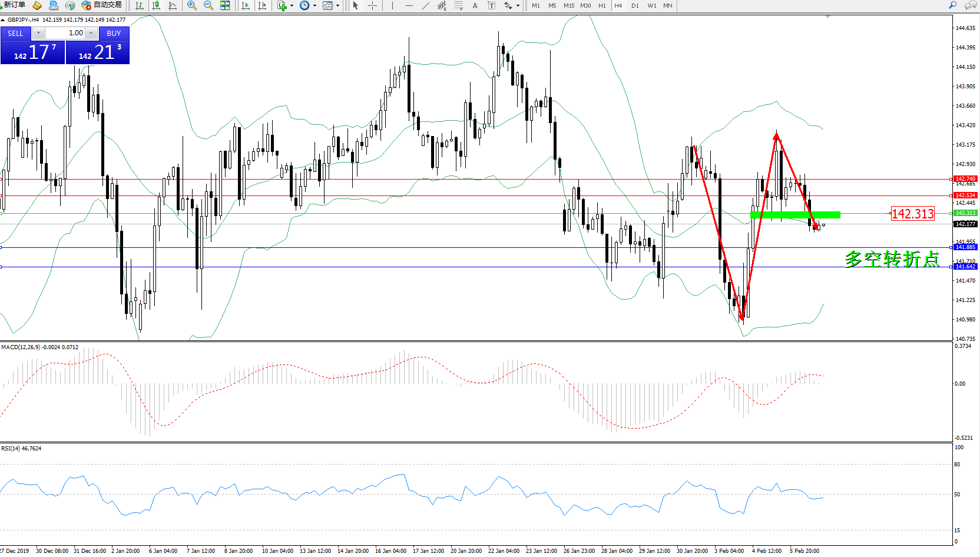
Task: Click the zoom in magnifier icon
Action: pos(192,5)
